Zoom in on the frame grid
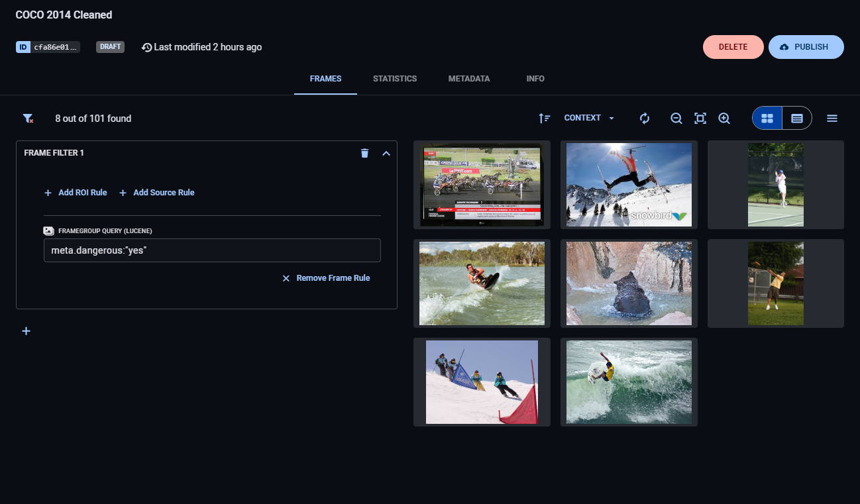Viewport: 860px width, 504px height. pyautogui.click(x=724, y=118)
